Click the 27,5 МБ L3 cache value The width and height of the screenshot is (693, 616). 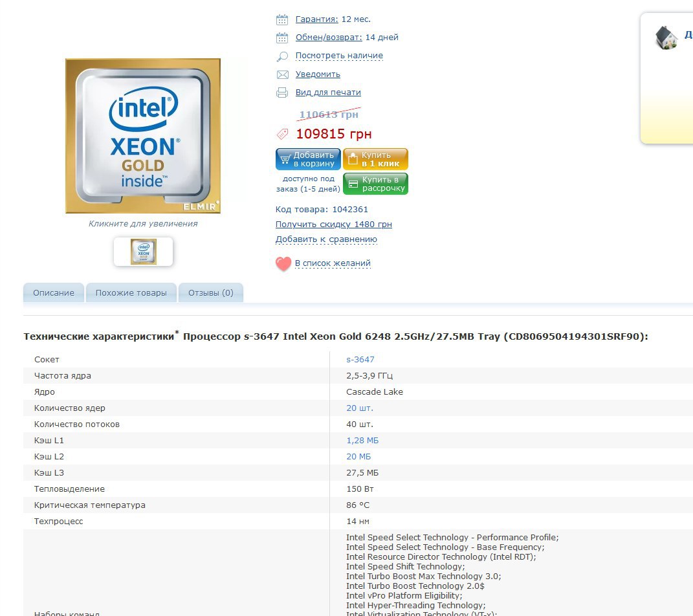tap(362, 473)
